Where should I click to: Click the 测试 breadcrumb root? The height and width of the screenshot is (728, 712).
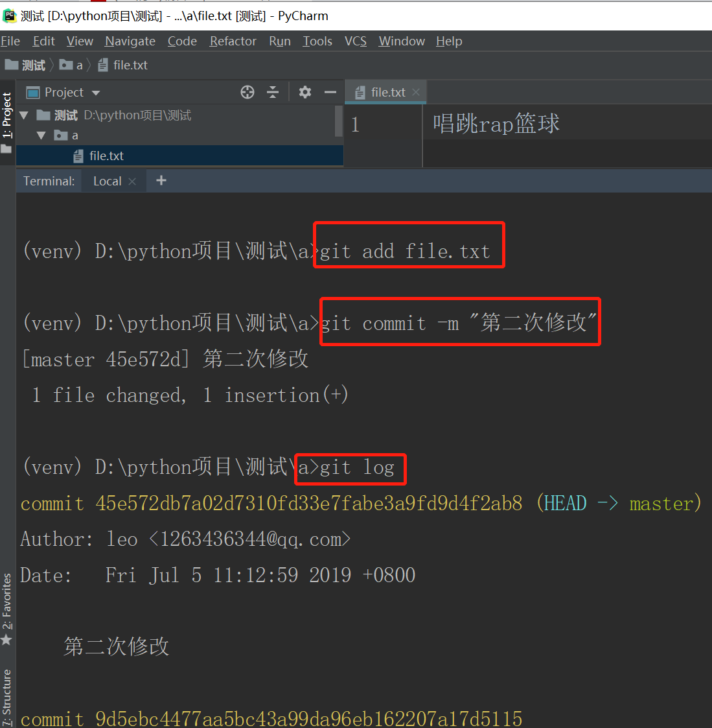coord(31,65)
